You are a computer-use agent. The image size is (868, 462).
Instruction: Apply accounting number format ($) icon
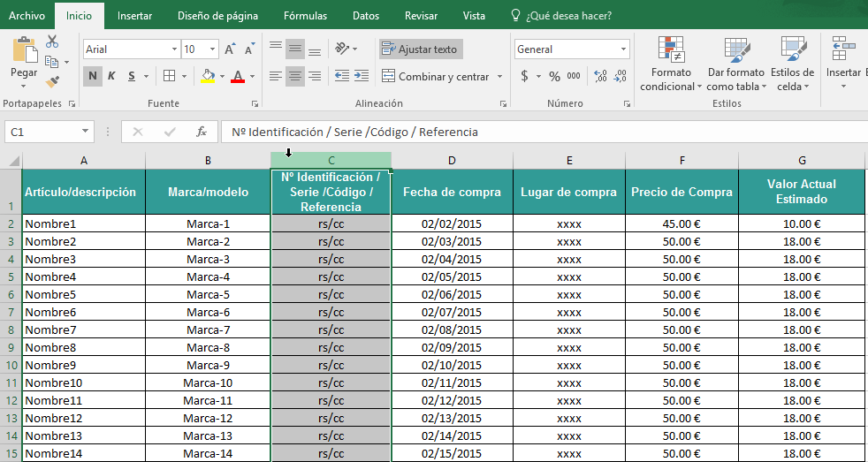coord(524,76)
